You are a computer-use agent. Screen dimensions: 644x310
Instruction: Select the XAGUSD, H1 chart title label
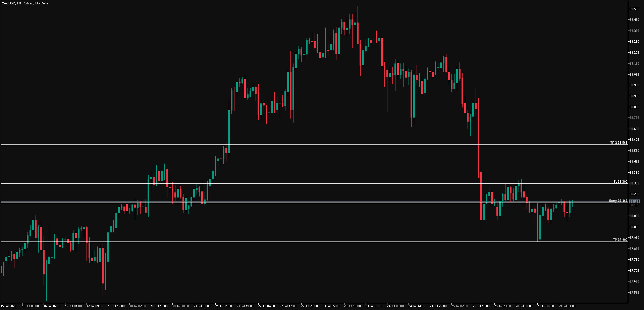tap(24, 3)
